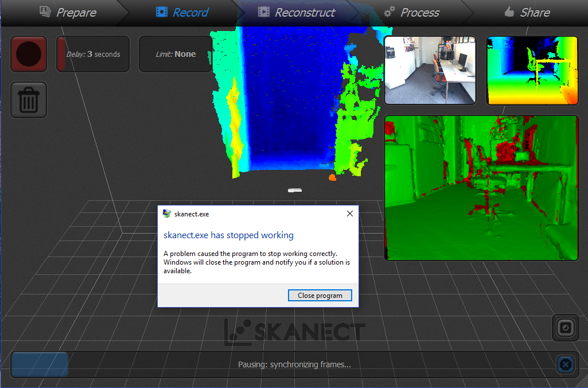This screenshot has height=388, width=588.
Task: Open the Delay setting showing 3 seconds
Action: coord(92,53)
